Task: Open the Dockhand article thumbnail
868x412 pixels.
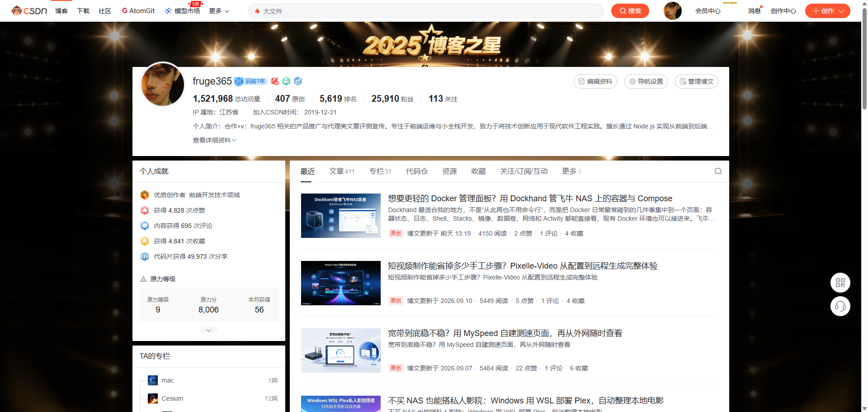Action: click(341, 216)
